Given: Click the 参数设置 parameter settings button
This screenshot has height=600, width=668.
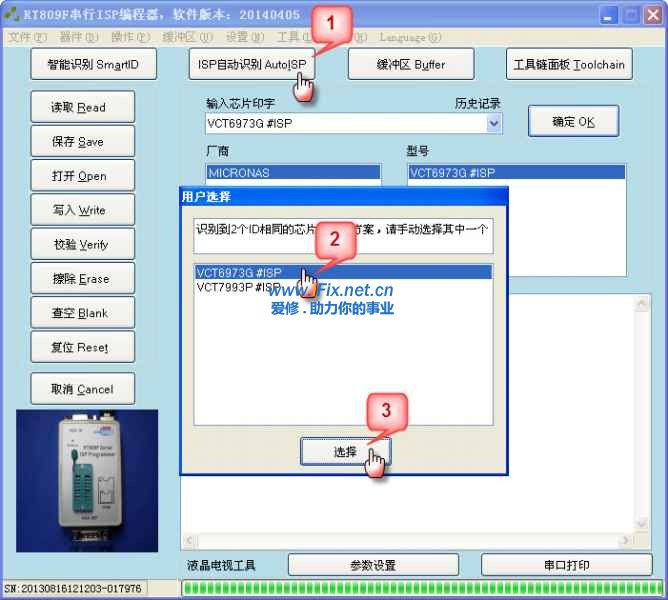Looking at the screenshot, I should click(x=373, y=565).
